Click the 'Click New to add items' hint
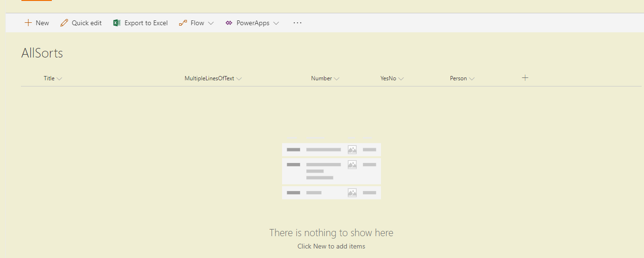This screenshot has width=644, height=258. [x=331, y=246]
